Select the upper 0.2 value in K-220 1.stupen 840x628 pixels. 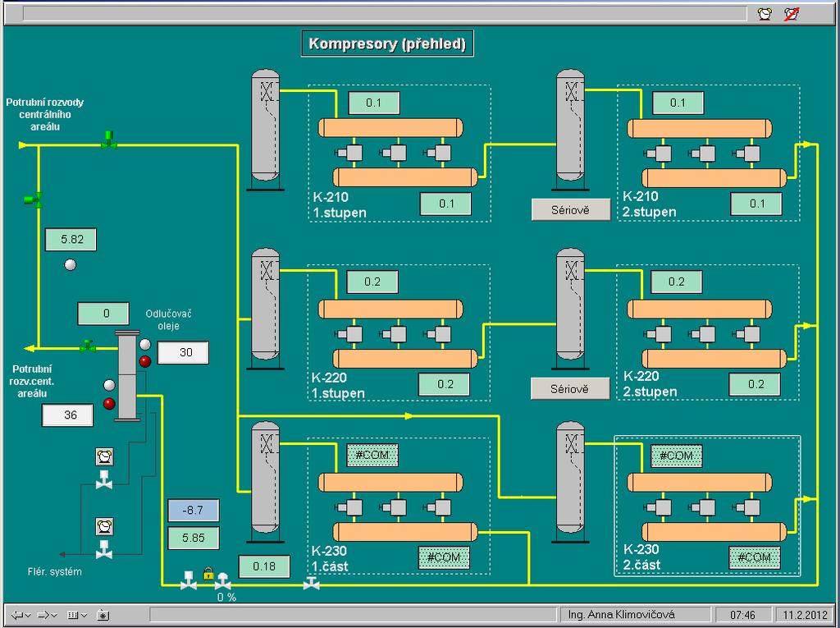[x=372, y=282]
